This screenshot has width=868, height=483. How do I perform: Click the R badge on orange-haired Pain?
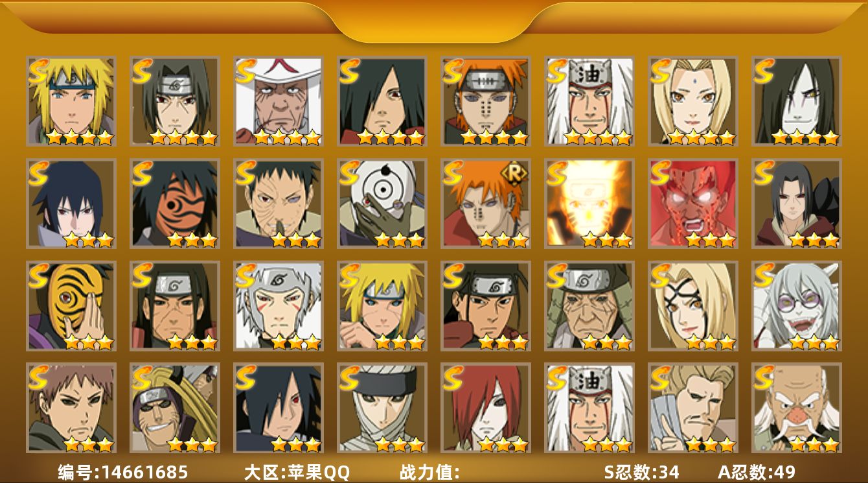point(516,172)
